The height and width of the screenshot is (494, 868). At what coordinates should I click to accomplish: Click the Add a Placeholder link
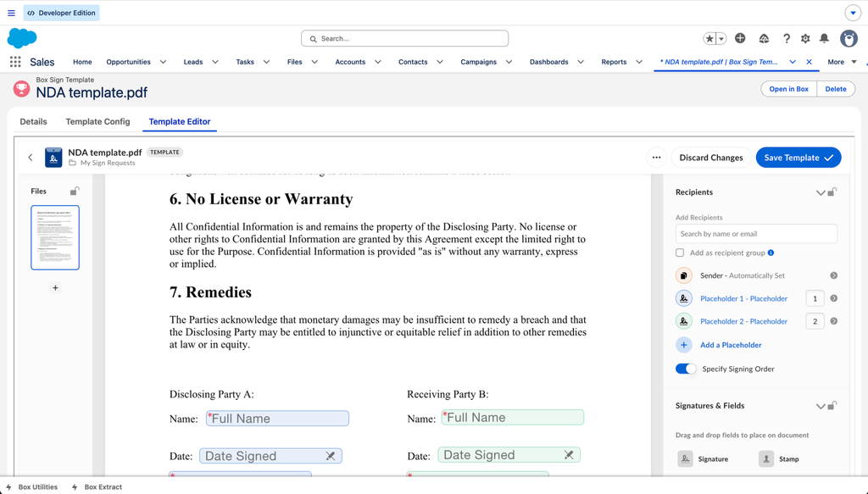tap(731, 345)
